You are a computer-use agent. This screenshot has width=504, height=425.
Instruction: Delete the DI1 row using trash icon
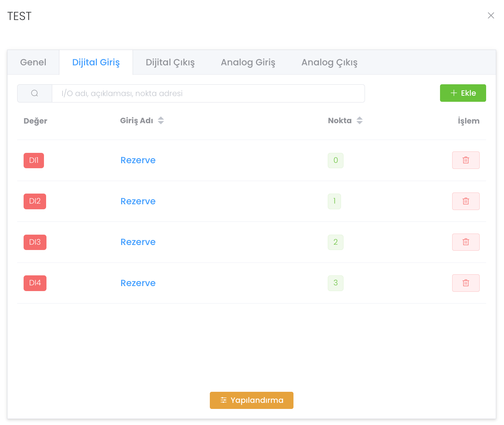465,160
